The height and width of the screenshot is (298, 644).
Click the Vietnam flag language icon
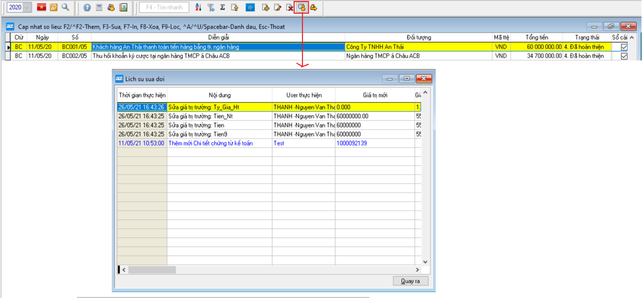point(42,7)
